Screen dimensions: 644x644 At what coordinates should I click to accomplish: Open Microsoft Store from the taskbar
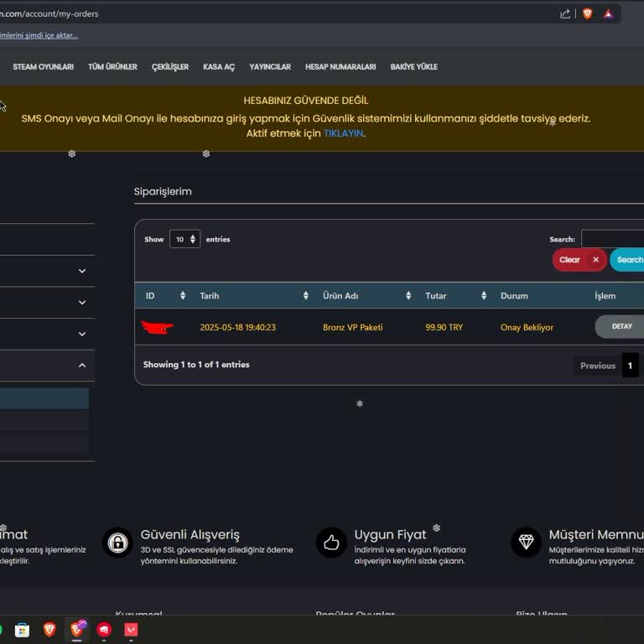coord(23,629)
